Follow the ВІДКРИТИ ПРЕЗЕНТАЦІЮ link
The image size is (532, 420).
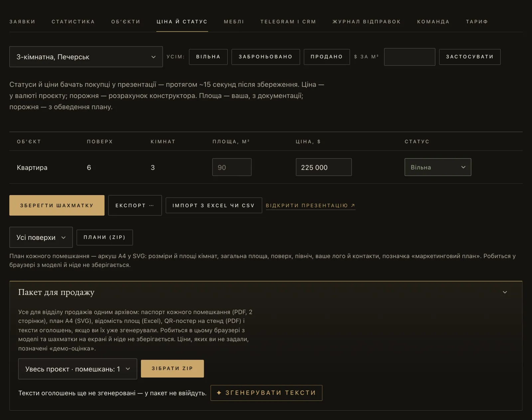coord(311,206)
